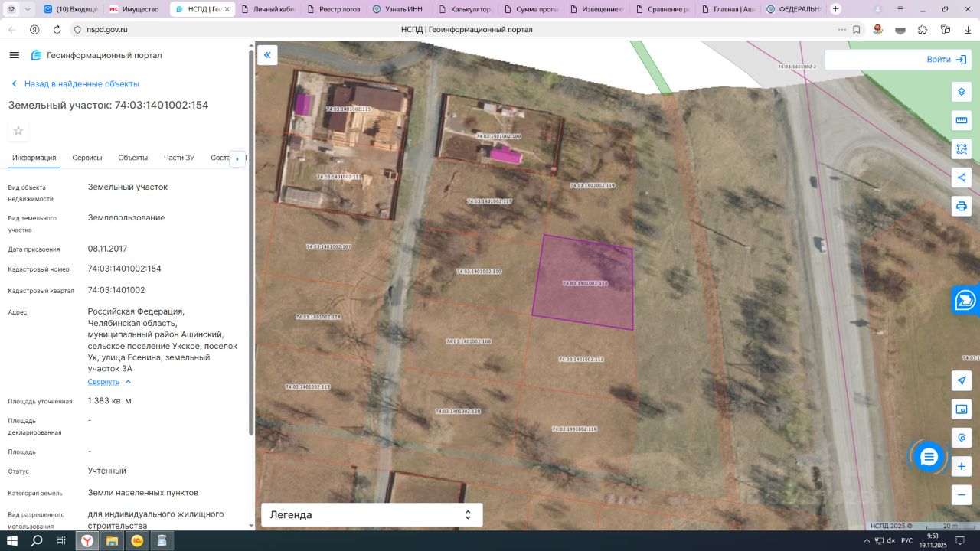The width and height of the screenshot is (980, 551).
Task: Open a new browser tab with the plus button
Action: pyautogui.click(x=836, y=9)
